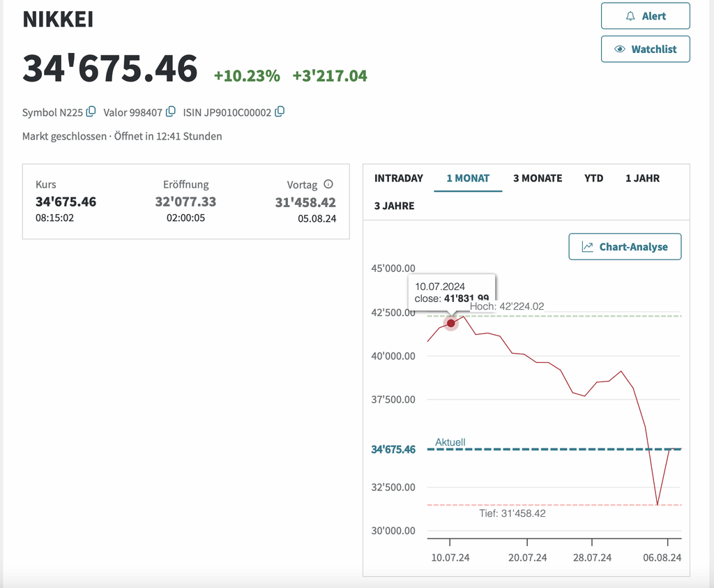Copy the ISIN JP9010C00002 code

[280, 112]
